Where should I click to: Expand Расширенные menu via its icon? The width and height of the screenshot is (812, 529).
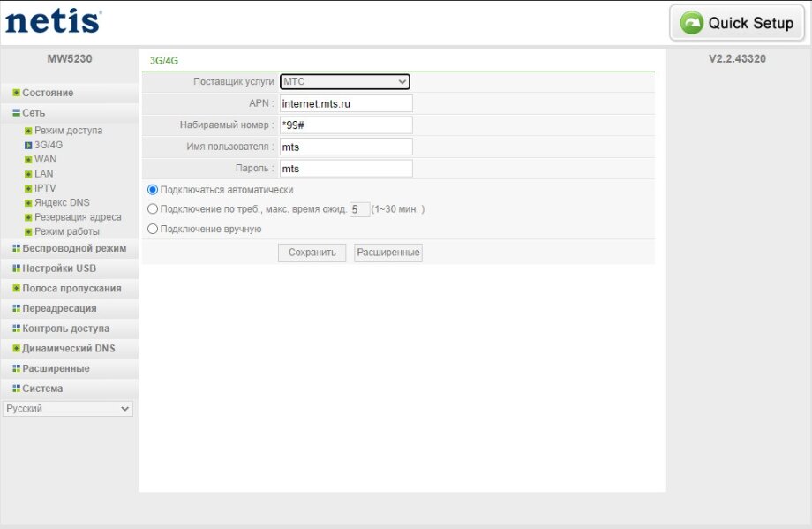pyautogui.click(x=17, y=368)
